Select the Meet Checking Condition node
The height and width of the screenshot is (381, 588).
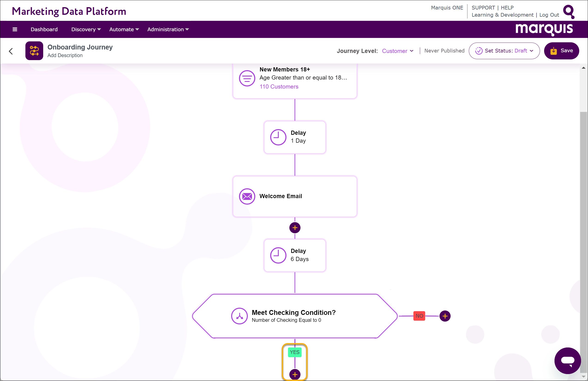pyautogui.click(x=295, y=316)
